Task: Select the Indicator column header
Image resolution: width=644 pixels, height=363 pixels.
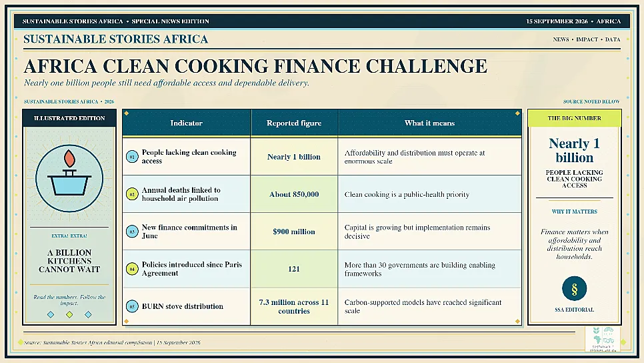Action: pyautogui.click(x=187, y=123)
